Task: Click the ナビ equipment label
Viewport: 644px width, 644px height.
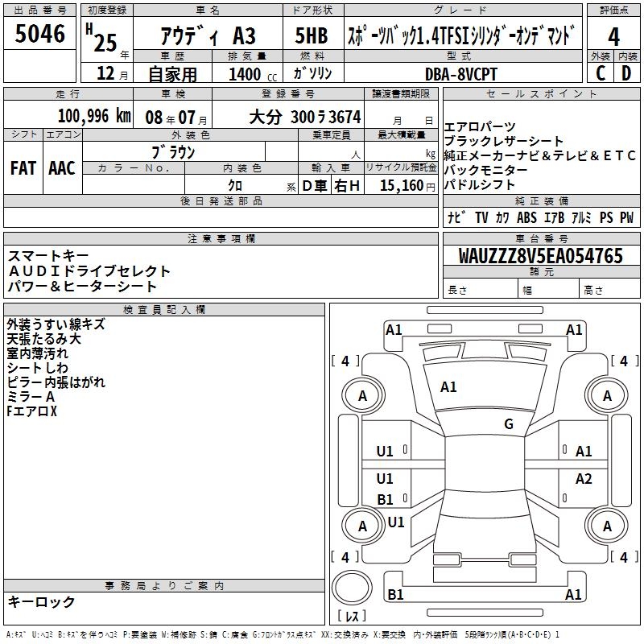Action: point(456,217)
